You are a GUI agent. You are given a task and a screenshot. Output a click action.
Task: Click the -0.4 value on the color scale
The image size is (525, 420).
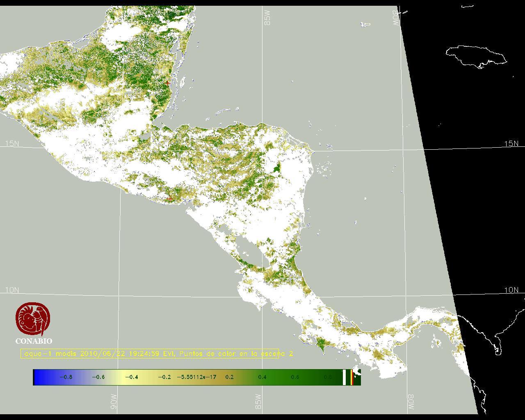(x=131, y=377)
